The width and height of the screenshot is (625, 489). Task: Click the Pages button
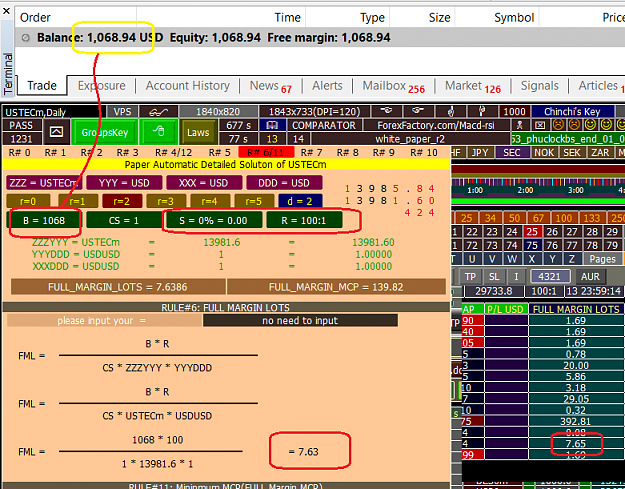pos(602,259)
